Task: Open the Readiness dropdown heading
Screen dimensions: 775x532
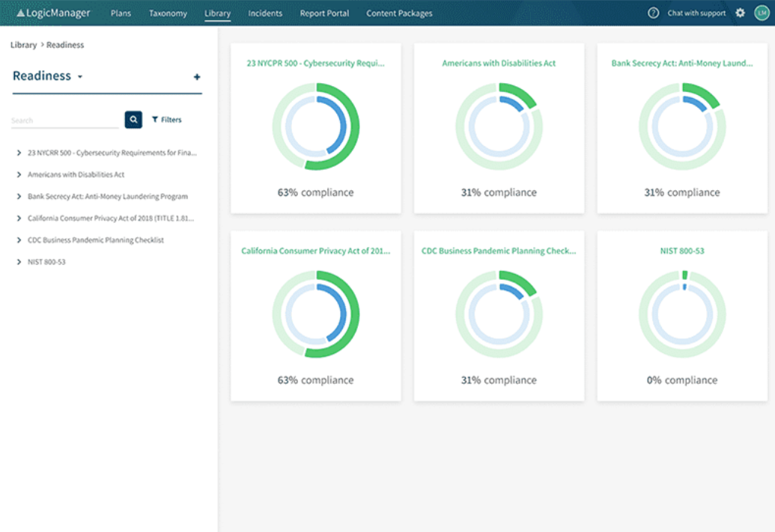Action: click(47, 76)
